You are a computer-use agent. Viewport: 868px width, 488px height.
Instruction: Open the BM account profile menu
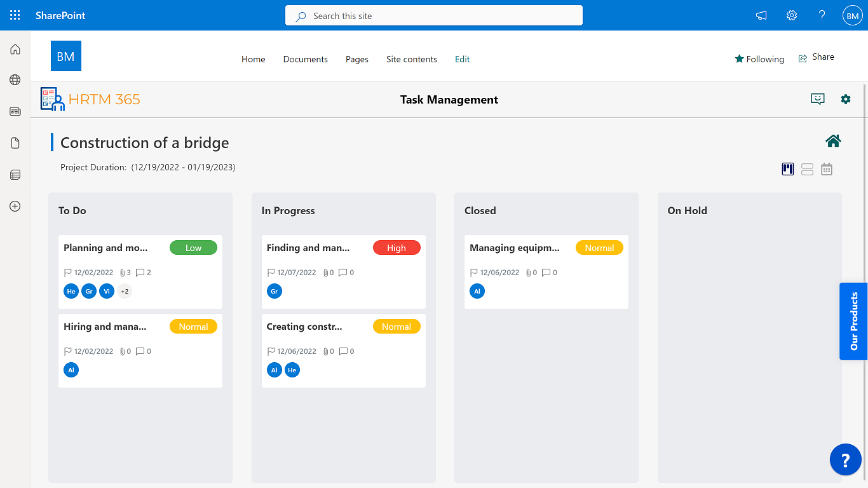click(x=852, y=15)
